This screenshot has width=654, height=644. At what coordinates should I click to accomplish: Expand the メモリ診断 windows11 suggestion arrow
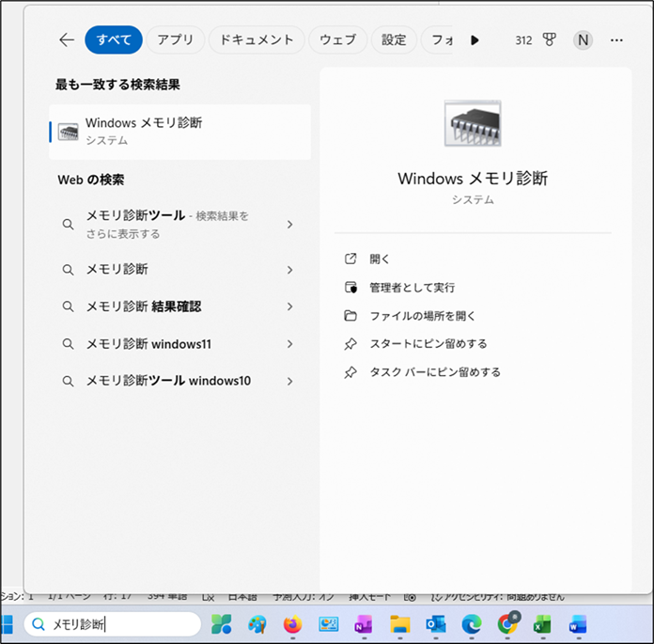(289, 344)
